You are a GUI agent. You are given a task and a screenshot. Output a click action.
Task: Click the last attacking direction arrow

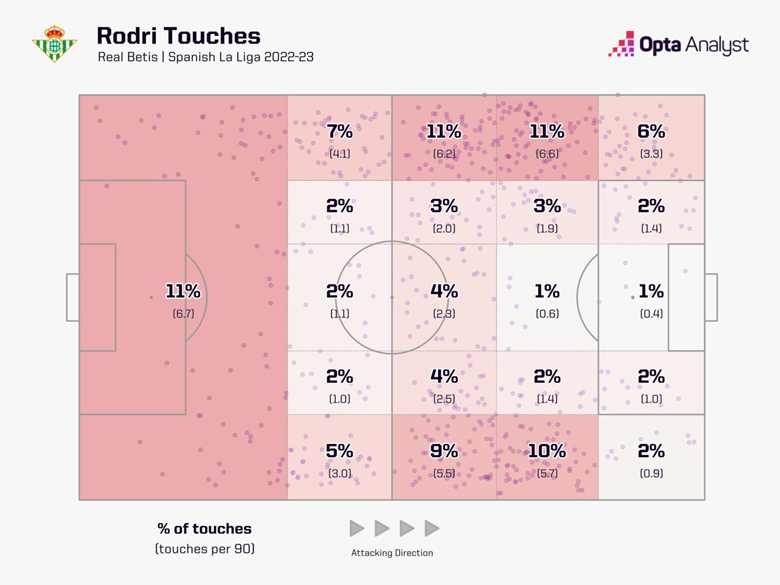pos(432,528)
